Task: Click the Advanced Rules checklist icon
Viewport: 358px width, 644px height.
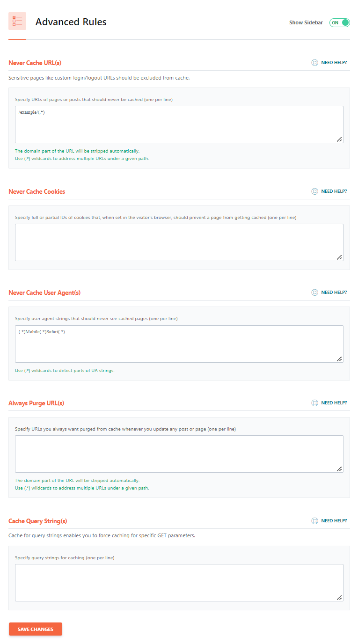Action: click(x=17, y=22)
